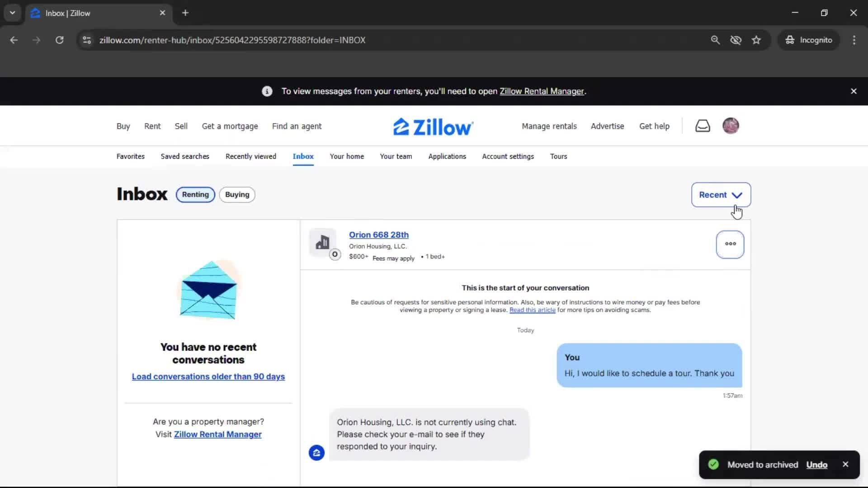Go to Account settings tab
The image size is (868, 488).
point(507,156)
